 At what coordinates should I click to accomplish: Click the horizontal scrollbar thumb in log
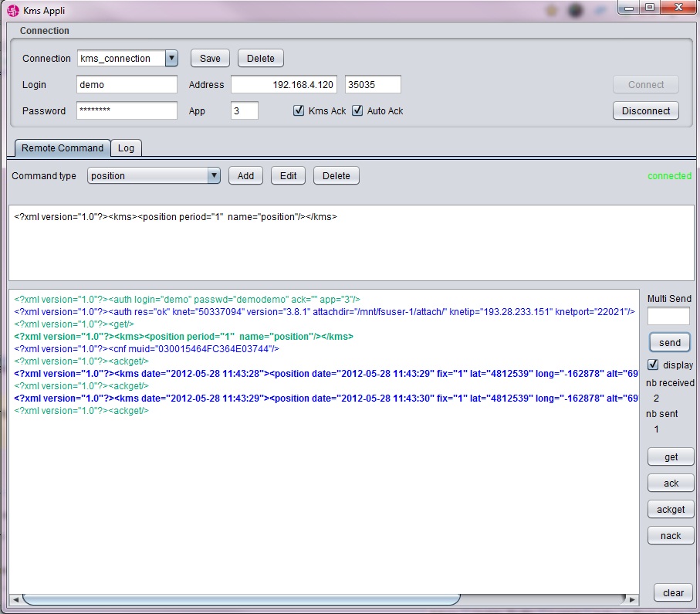tap(241, 599)
